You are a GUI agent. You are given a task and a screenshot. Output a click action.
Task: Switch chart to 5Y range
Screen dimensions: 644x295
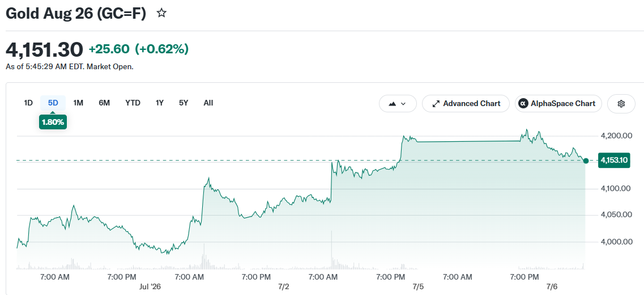click(x=184, y=103)
